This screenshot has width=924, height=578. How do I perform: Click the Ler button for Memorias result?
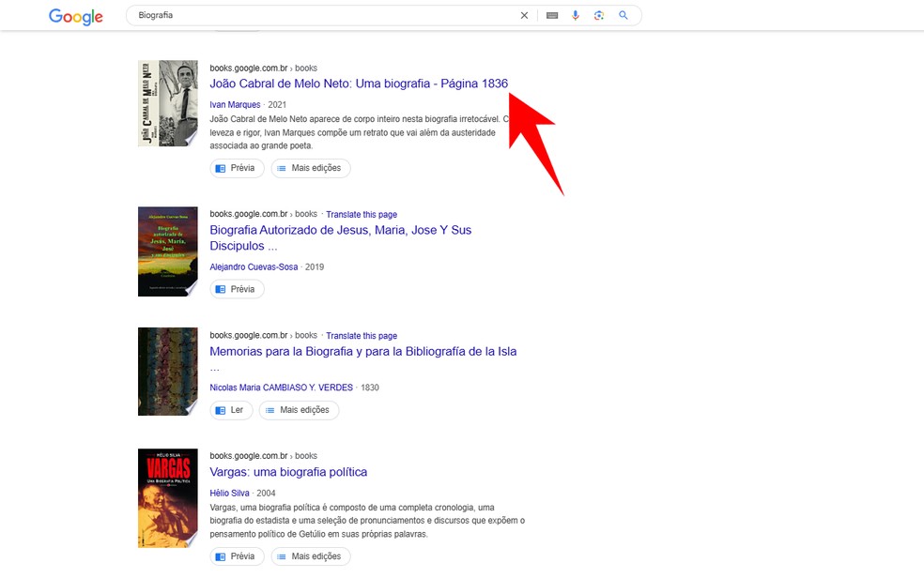[231, 410]
